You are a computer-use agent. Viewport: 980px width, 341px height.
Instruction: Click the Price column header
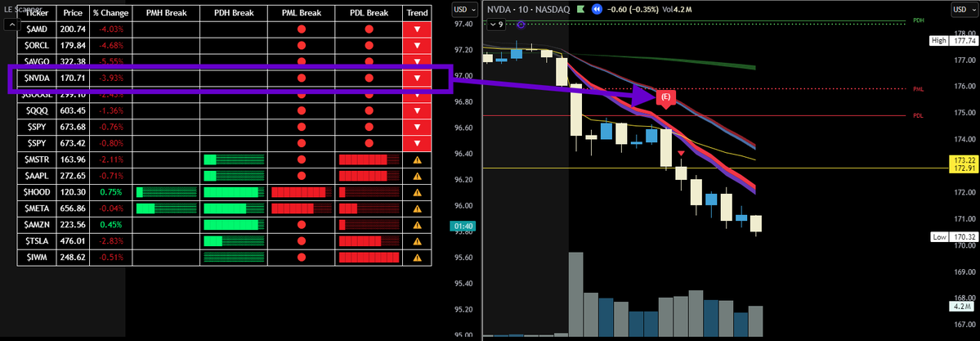pyautogui.click(x=73, y=13)
